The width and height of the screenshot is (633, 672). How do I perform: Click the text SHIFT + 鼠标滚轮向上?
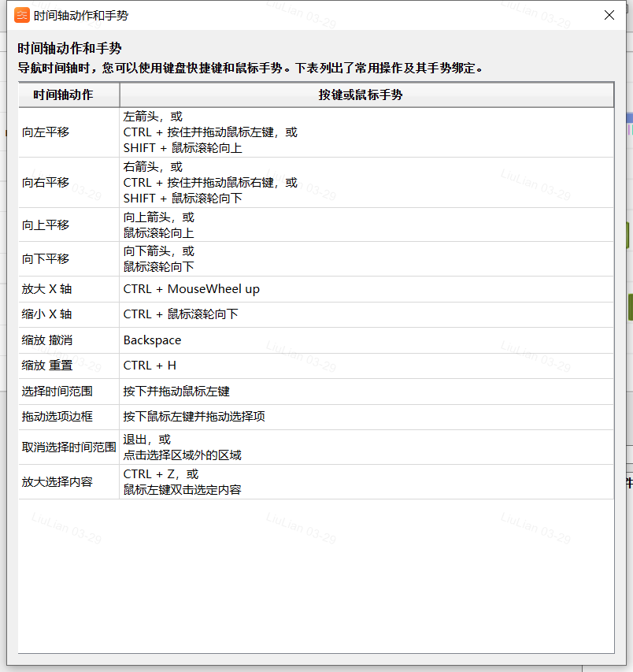183,148
